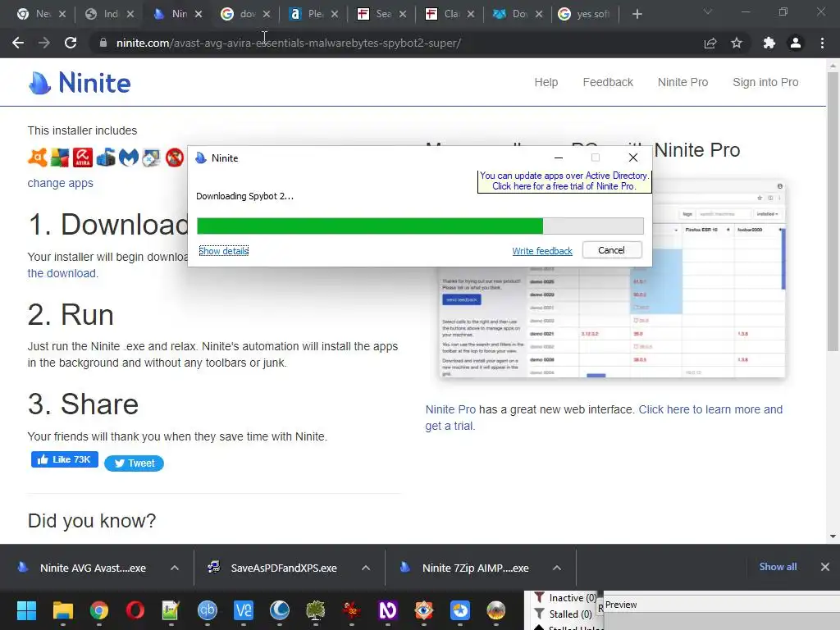The width and height of the screenshot is (840, 630).
Task: Click the Facebook Like 73K button
Action: click(x=64, y=459)
